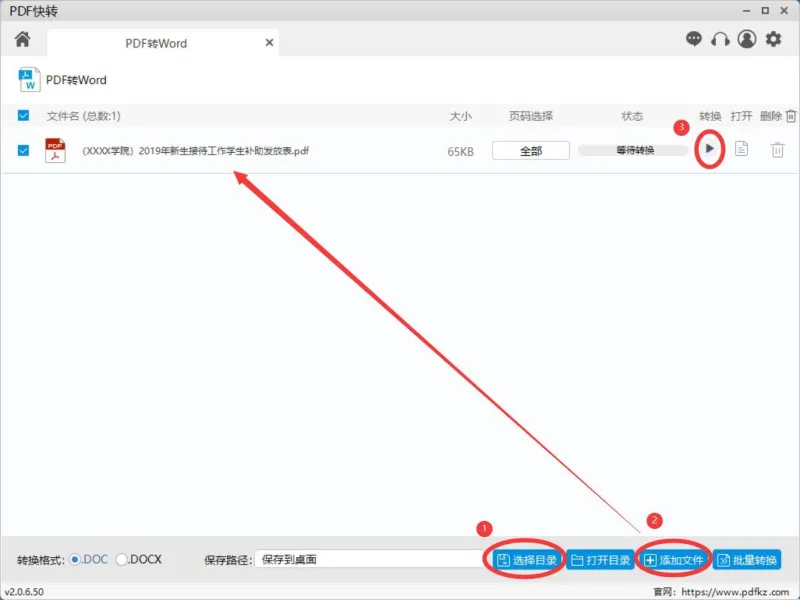Click the 选择目录 button
The width and height of the screenshot is (800, 600).
(527, 560)
